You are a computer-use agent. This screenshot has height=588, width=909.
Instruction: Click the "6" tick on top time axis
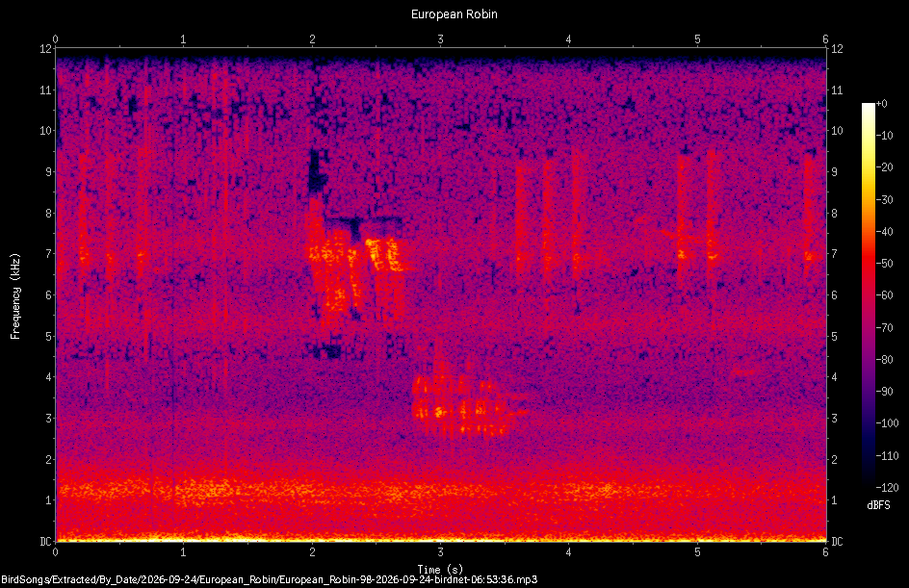(825, 39)
